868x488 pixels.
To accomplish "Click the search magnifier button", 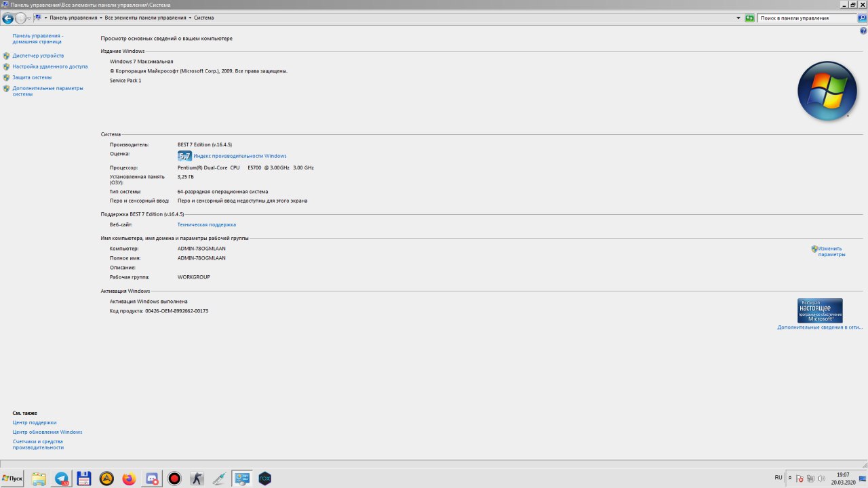I will pos(862,18).
